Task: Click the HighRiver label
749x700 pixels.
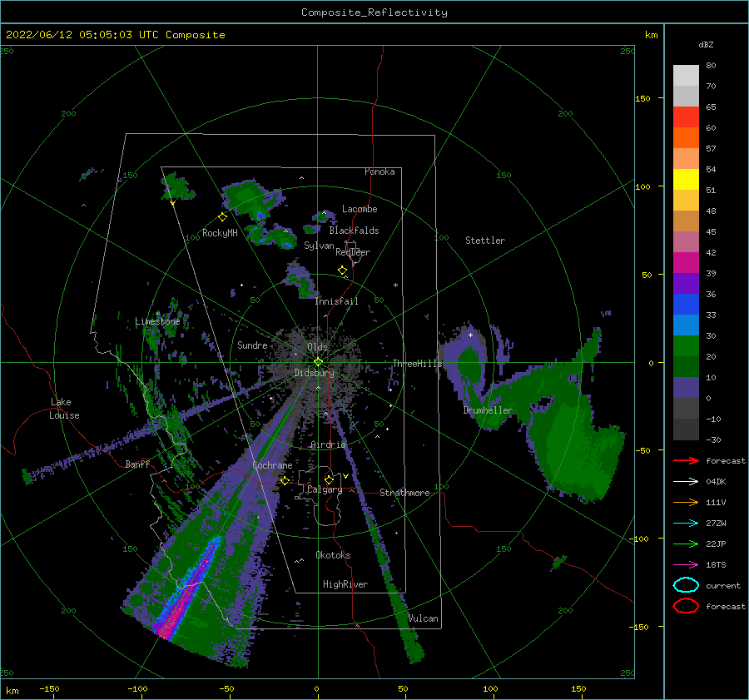Action: click(345, 584)
